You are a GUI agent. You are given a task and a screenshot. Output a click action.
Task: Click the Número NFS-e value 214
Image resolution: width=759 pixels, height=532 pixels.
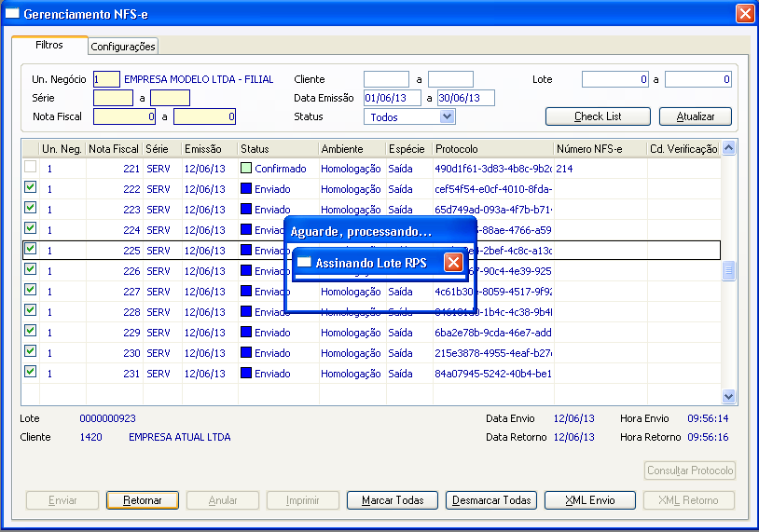(x=564, y=169)
